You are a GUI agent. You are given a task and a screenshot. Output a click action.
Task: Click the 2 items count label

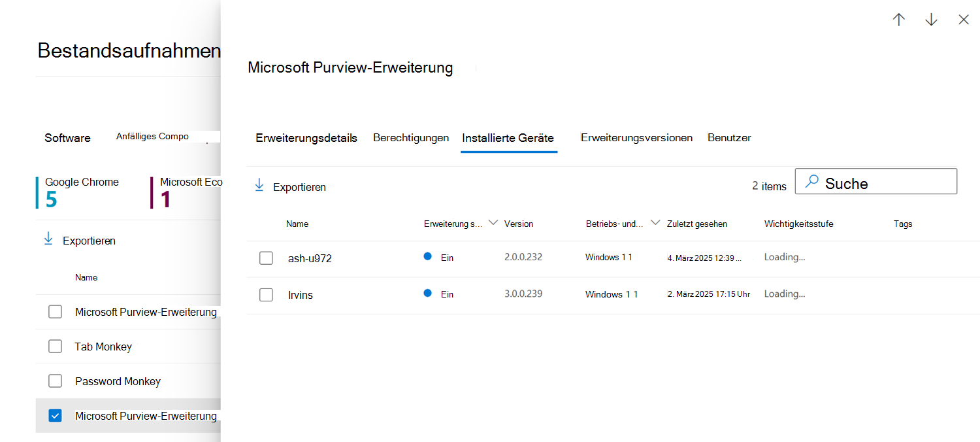coord(770,186)
